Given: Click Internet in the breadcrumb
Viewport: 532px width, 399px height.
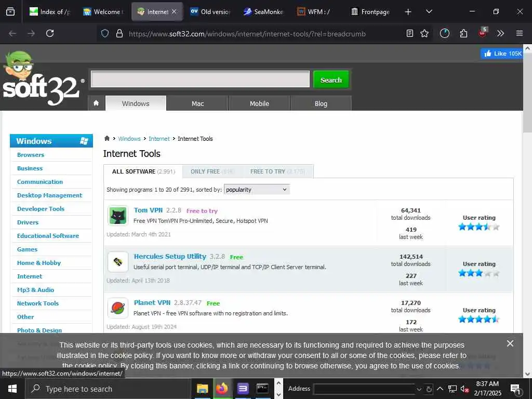Looking at the screenshot, I should coord(159,138).
